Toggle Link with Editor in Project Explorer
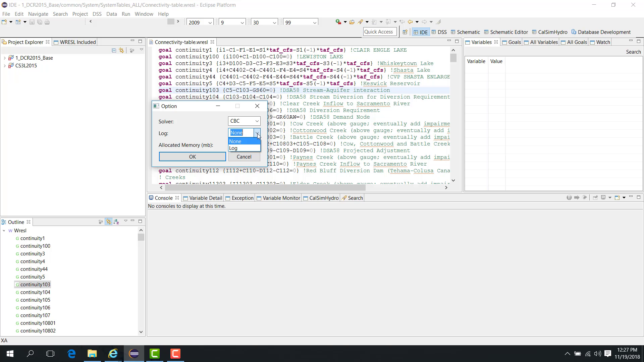The width and height of the screenshot is (644, 362). tap(121, 50)
